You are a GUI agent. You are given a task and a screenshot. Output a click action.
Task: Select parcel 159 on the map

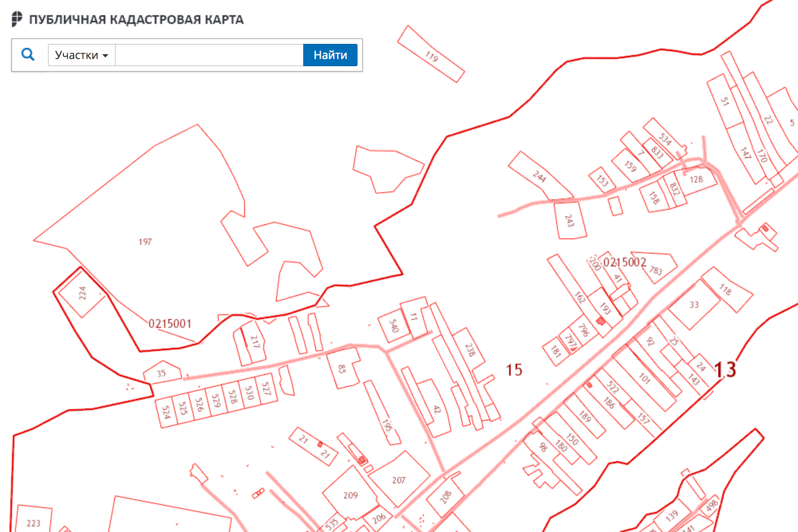631,166
